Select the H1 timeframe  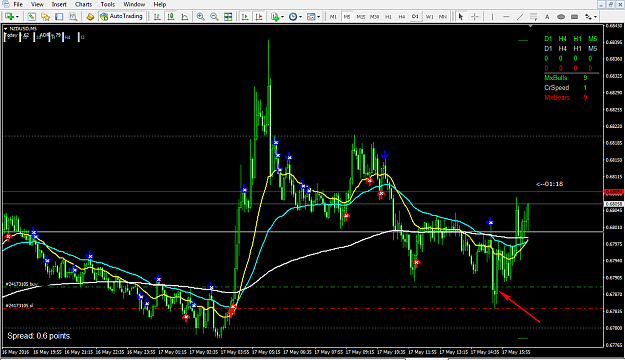coord(388,17)
